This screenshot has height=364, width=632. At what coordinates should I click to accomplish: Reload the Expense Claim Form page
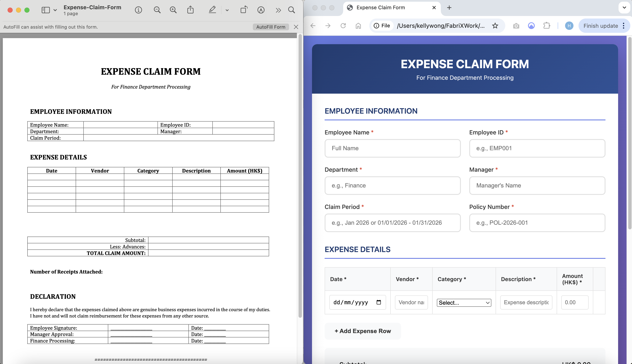[x=343, y=25]
